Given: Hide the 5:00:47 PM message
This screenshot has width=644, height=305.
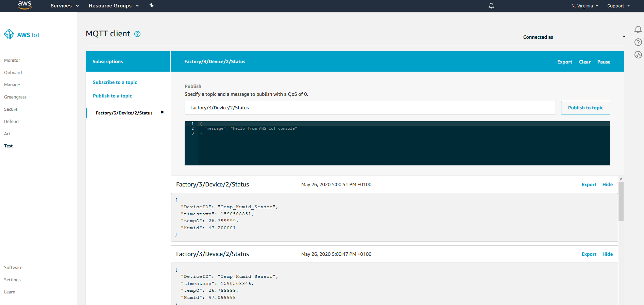Looking at the screenshot, I should (x=607, y=254).
